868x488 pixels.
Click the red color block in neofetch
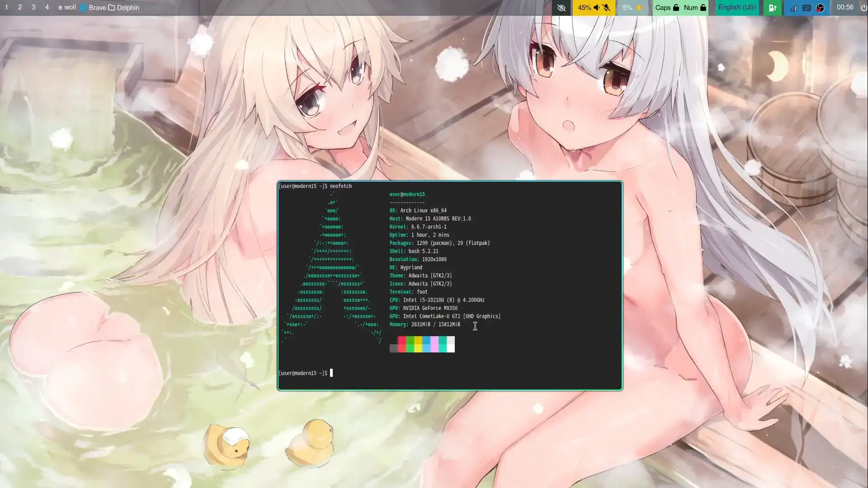(x=401, y=344)
